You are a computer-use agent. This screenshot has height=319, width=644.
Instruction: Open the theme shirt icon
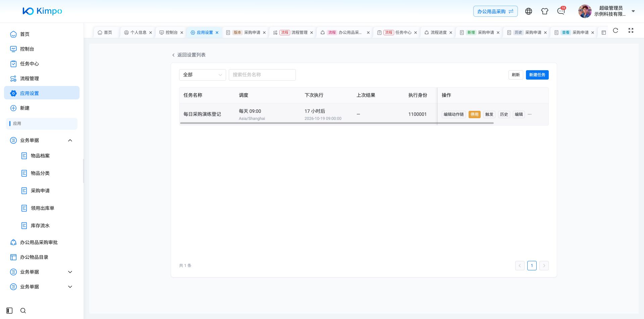[545, 11]
